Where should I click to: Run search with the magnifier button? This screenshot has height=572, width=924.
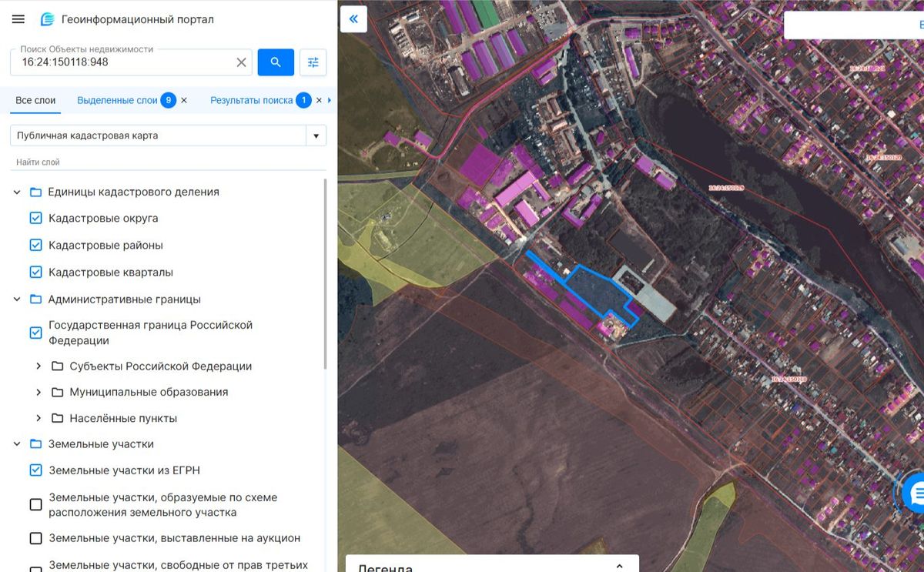point(276,62)
